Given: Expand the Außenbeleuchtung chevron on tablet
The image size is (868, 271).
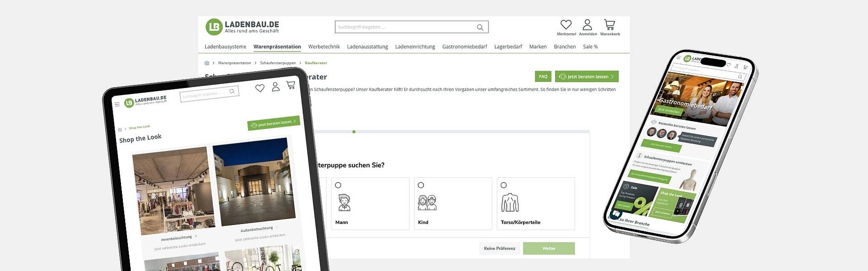Looking at the screenshot, I should (x=277, y=227).
